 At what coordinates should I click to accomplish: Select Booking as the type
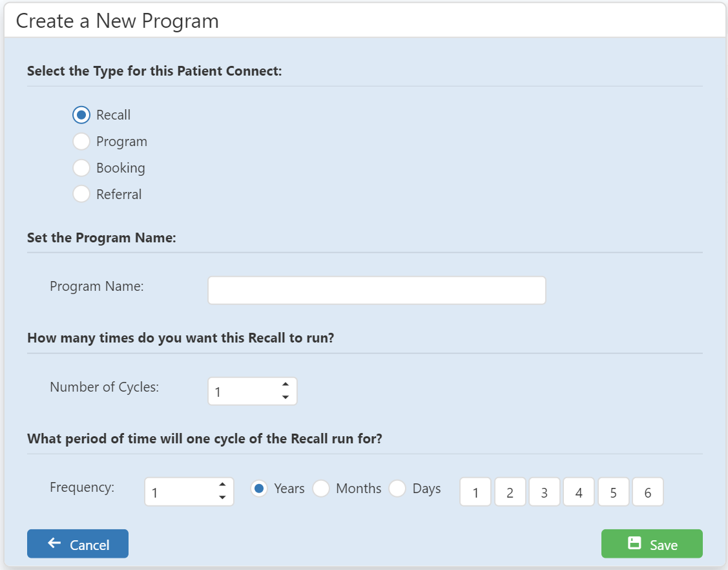tap(81, 167)
